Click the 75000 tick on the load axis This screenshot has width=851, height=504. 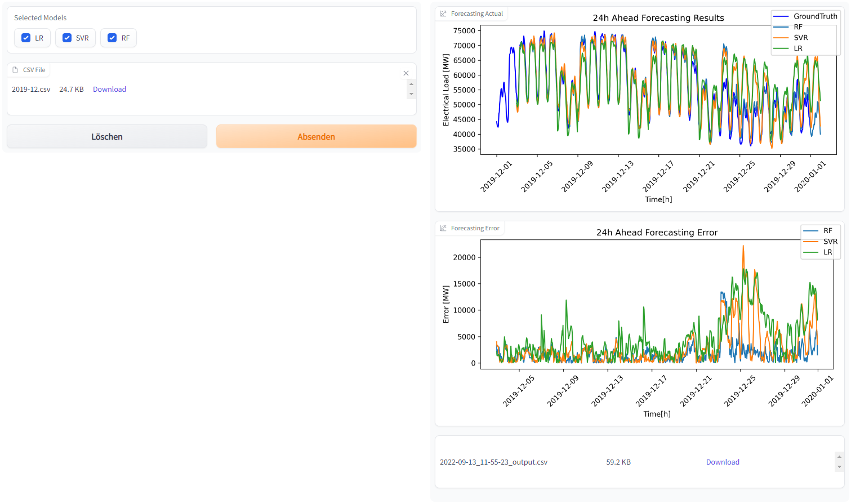click(x=465, y=31)
